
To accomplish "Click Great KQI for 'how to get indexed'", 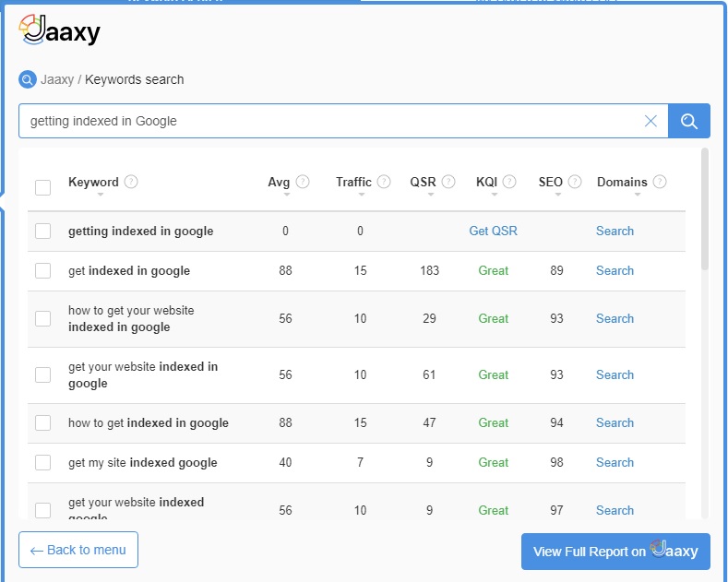I will click(493, 422).
